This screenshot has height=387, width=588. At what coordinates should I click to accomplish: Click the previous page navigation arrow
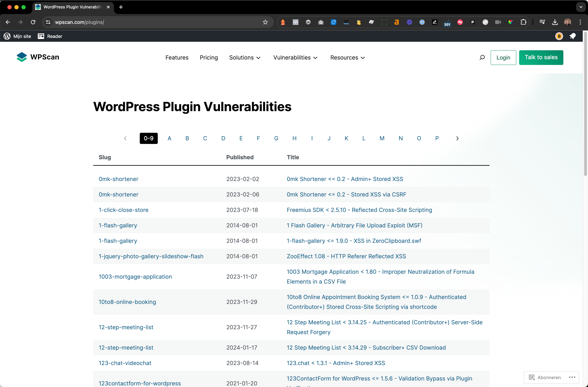(x=125, y=138)
